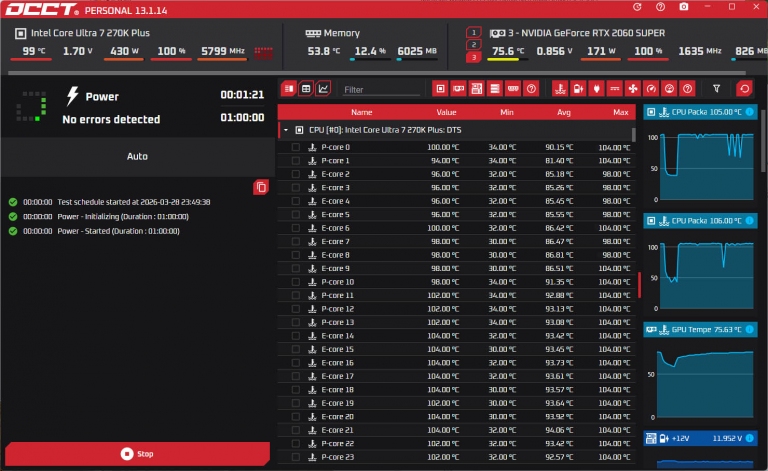The height and width of the screenshot is (471, 768).
Task: Tick the P-core 22 checkbox
Action: pos(295,443)
